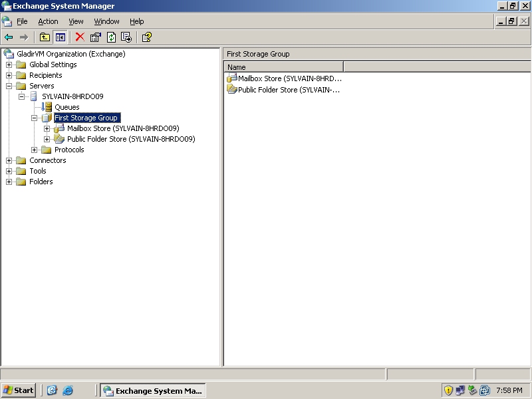Expand the Tools node
The height and width of the screenshot is (399, 532).
(9, 171)
